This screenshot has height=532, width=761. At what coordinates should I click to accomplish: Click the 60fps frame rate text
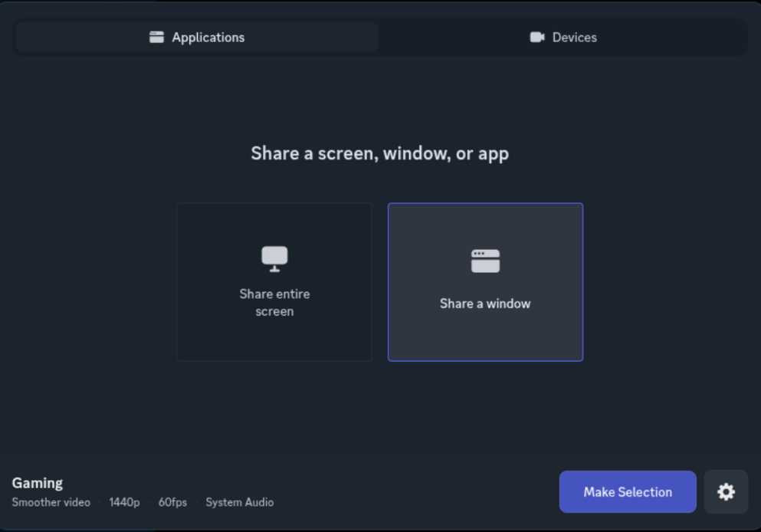coord(172,502)
